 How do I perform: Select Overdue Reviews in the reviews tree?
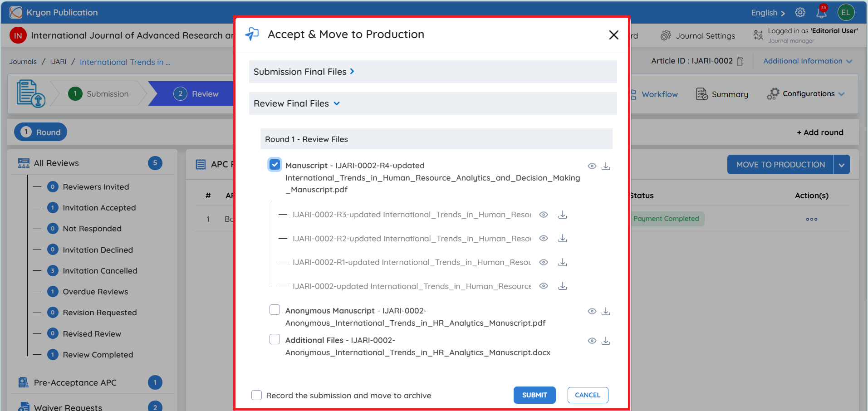[95, 292]
